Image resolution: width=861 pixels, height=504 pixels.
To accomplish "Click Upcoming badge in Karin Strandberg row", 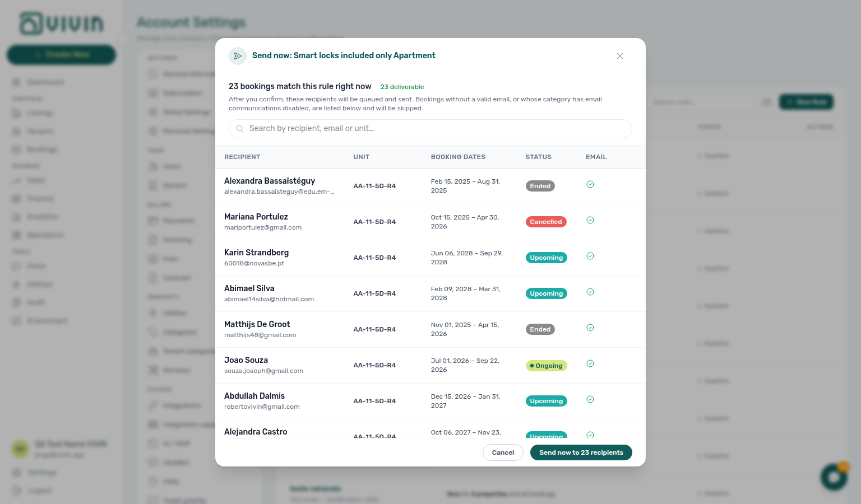I will point(547,258).
